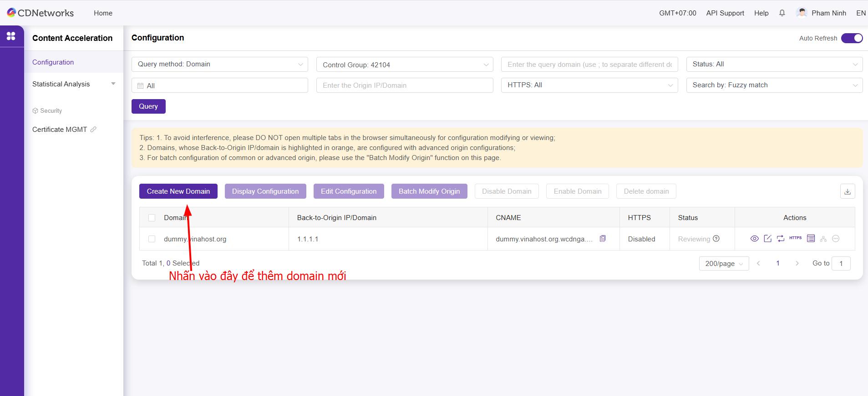Click the Origin IP/Domain input field
Screen dimensions: 868x396
click(404, 85)
